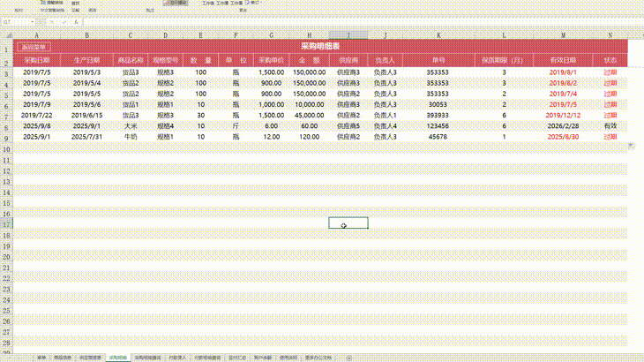Image resolution: width=644 pixels, height=362 pixels.
Task: Select the unit cell 斤
Action: tap(236, 126)
